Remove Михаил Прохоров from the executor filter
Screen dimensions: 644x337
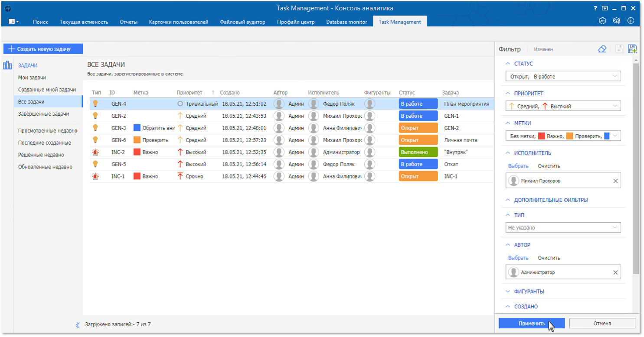click(x=615, y=181)
